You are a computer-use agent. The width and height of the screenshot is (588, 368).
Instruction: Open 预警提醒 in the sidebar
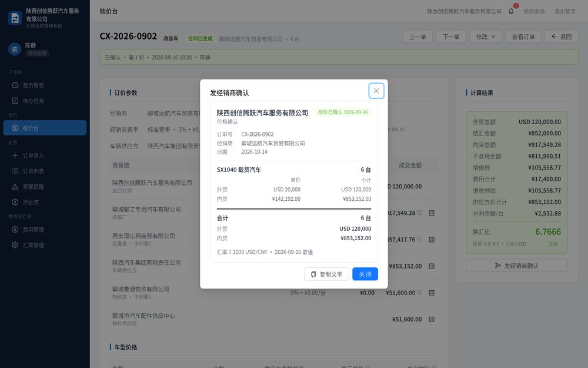coord(45,187)
